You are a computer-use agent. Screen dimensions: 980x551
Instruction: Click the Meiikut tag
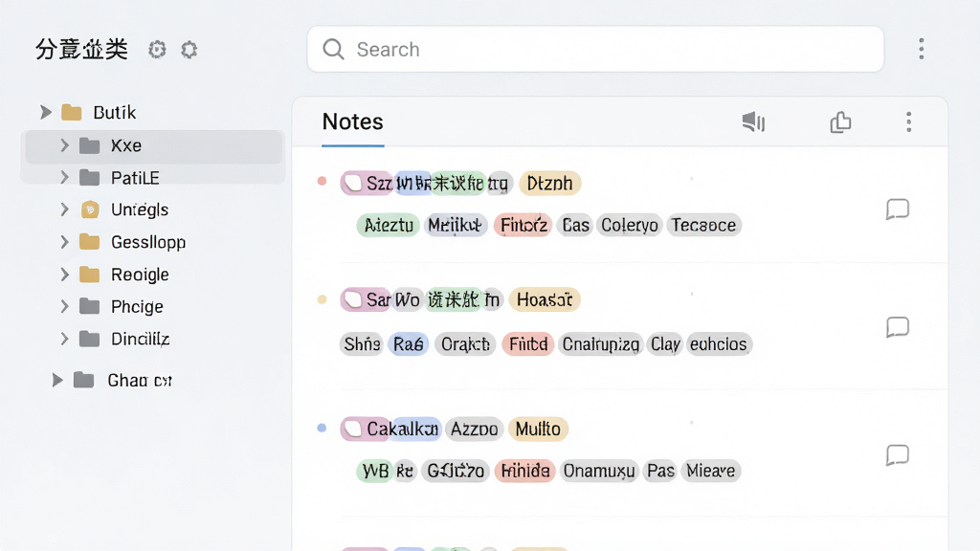455,225
